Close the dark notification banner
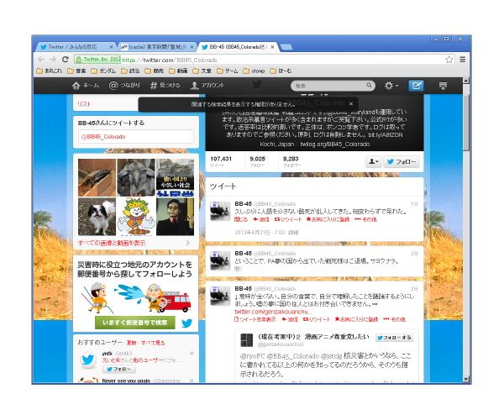 [351, 104]
